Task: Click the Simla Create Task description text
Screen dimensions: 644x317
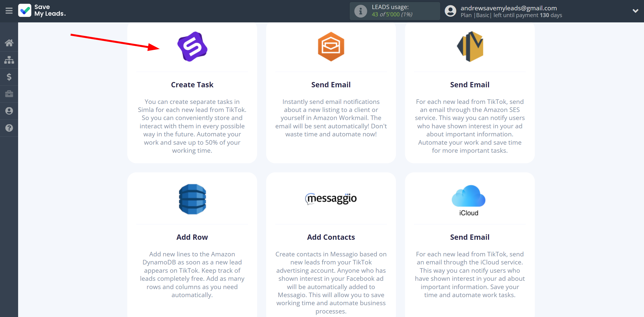Action: tap(192, 126)
